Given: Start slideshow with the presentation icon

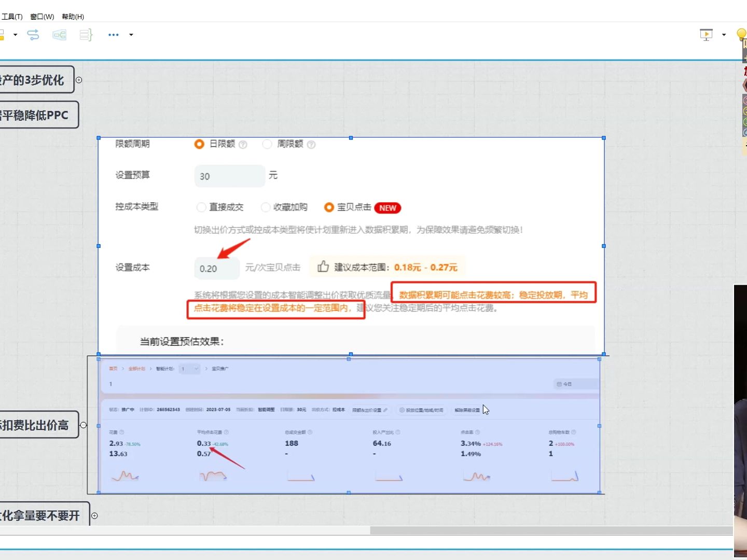Looking at the screenshot, I should 706,34.
